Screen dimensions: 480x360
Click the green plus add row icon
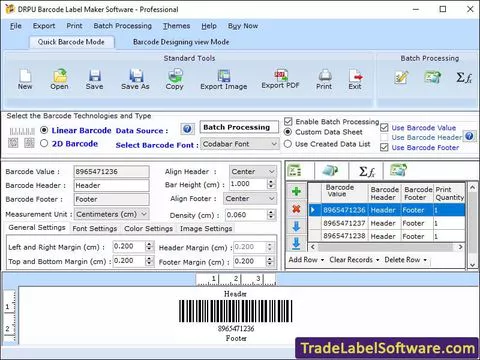(296, 191)
